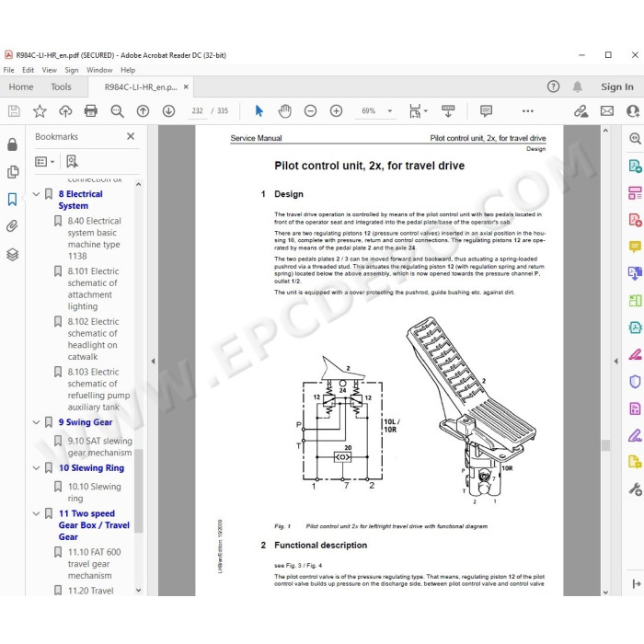Add a comment with speech bubble icon

487,111
